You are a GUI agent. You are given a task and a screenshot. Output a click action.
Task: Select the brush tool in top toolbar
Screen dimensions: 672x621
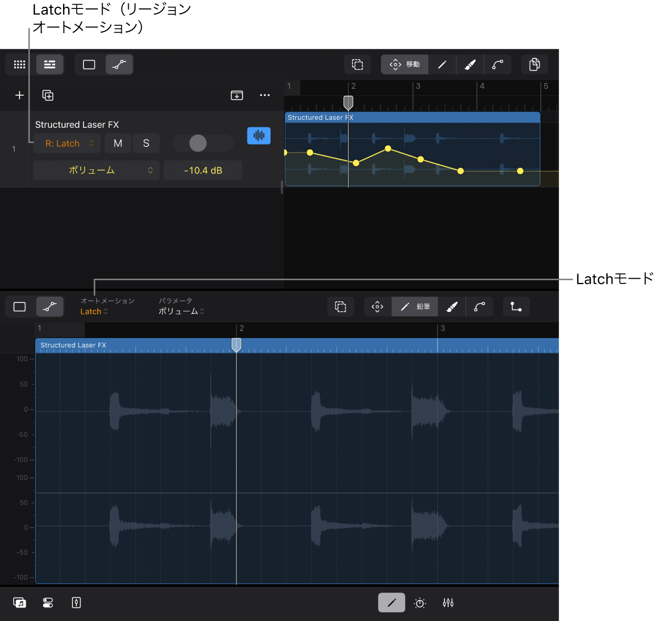[470, 65]
